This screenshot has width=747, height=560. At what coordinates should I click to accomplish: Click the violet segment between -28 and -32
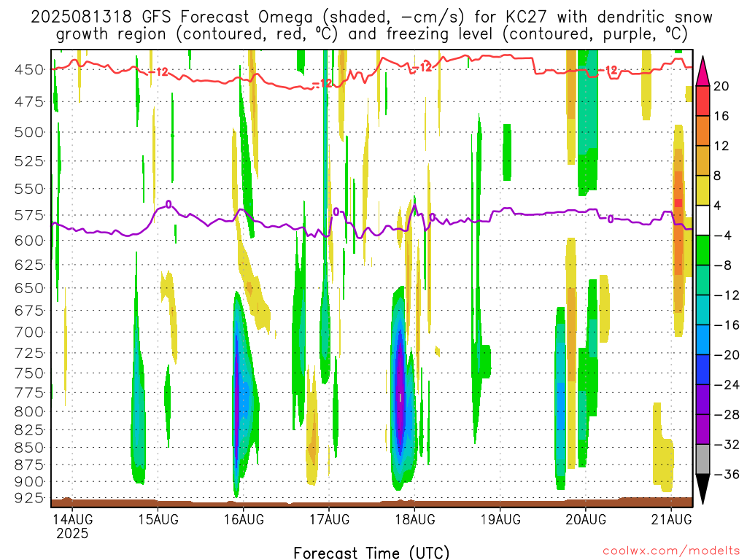tap(703, 429)
